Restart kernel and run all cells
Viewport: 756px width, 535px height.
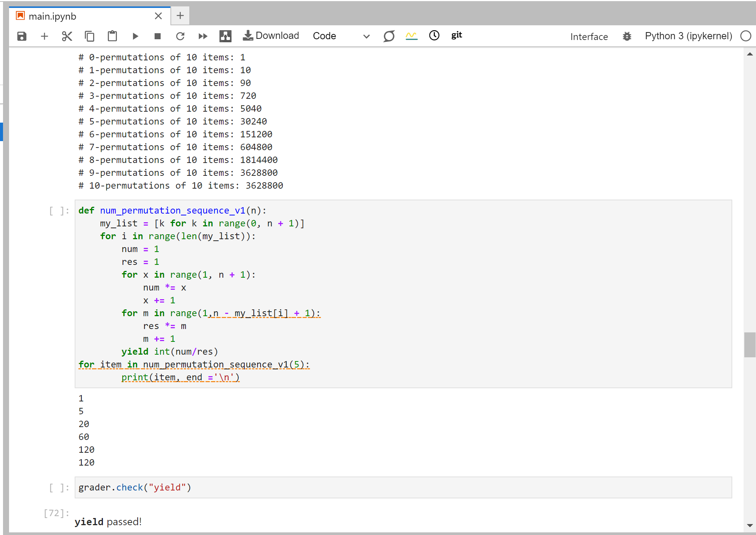tap(203, 36)
